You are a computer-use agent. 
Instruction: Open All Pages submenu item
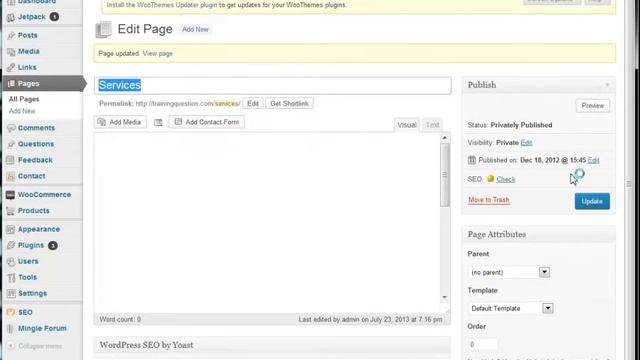(x=24, y=99)
